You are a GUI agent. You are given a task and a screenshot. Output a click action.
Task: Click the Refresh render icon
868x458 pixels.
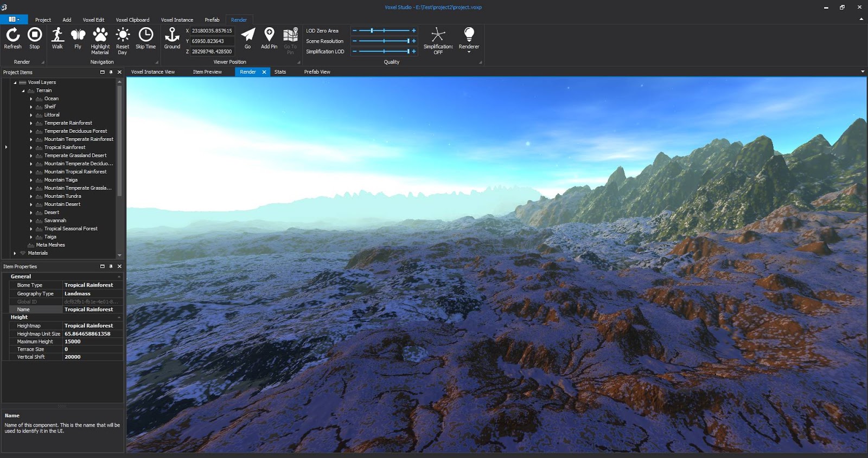(x=13, y=35)
